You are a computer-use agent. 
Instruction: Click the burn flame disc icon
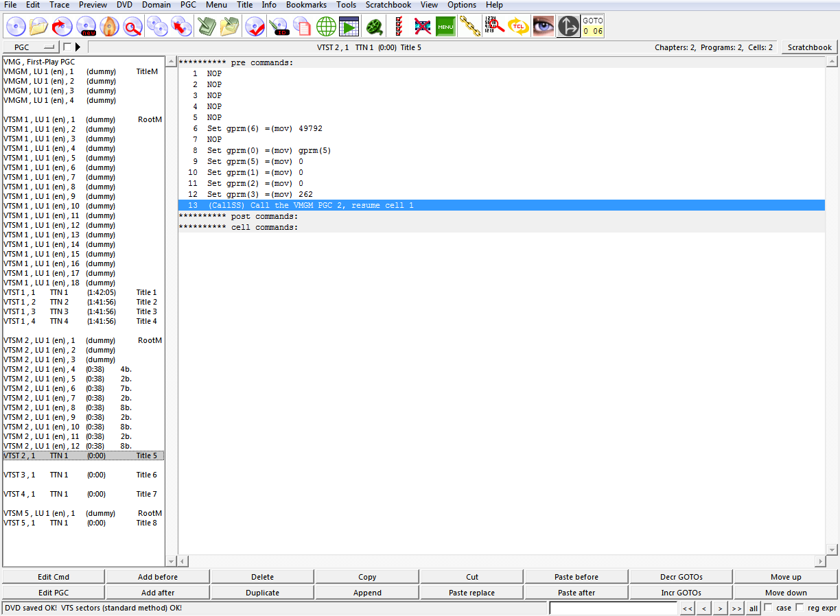pyautogui.click(x=109, y=26)
